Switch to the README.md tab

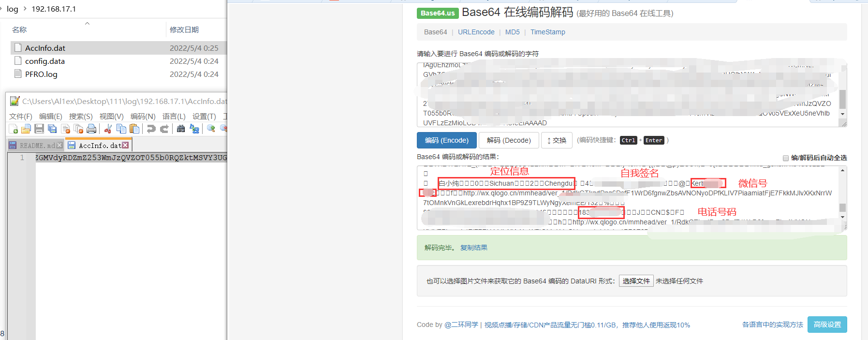click(37, 145)
